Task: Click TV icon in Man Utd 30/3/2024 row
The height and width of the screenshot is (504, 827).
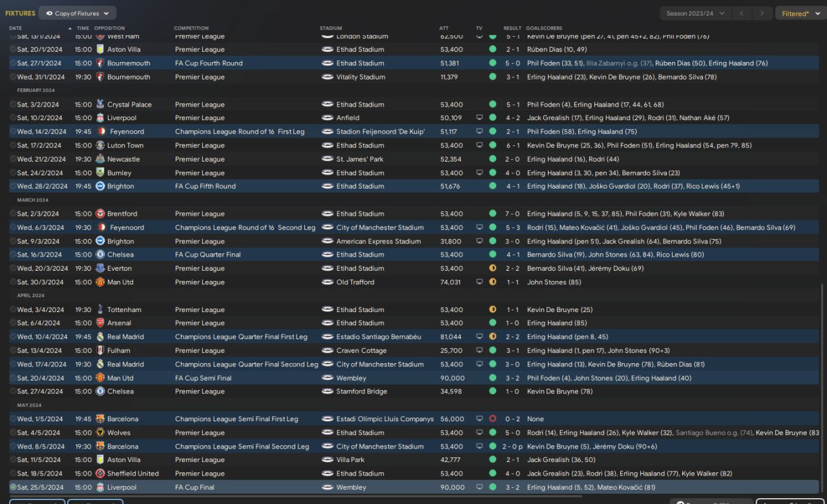Action: click(x=479, y=282)
